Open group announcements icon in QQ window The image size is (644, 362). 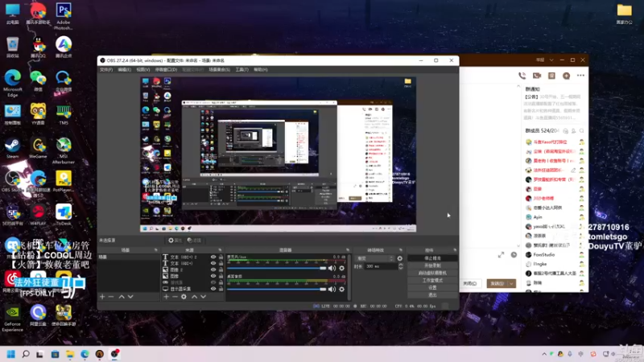pyautogui.click(x=551, y=76)
